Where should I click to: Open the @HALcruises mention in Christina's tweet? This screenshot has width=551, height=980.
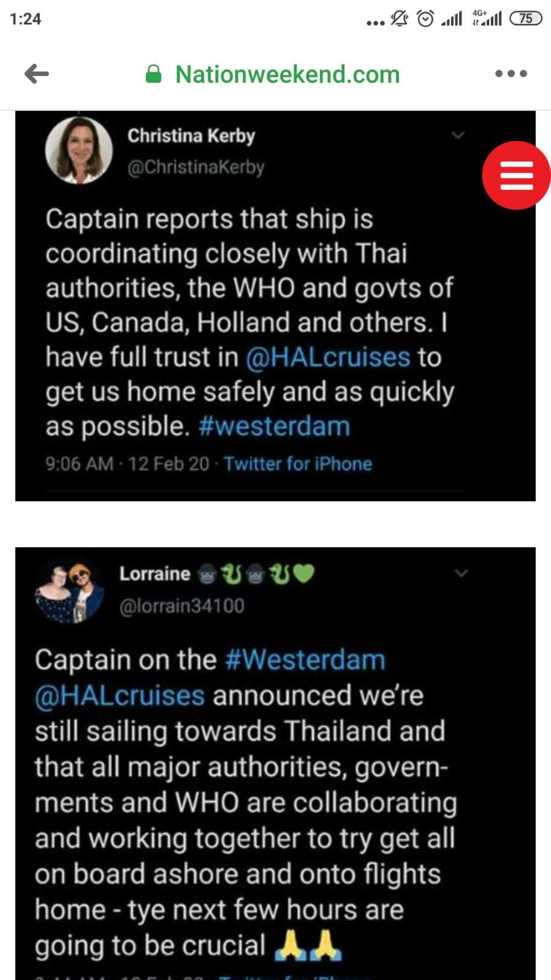tap(327, 357)
